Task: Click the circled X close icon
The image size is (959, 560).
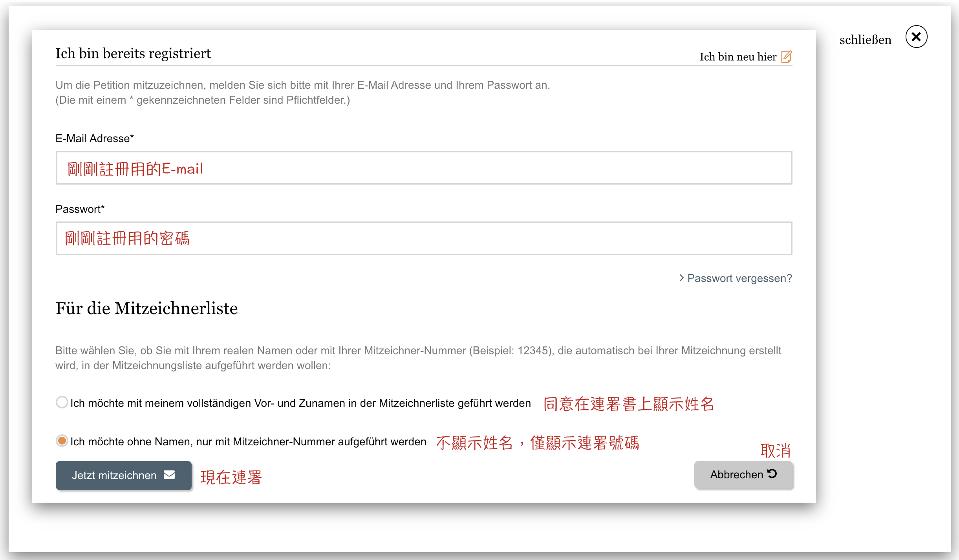Action: (x=916, y=37)
